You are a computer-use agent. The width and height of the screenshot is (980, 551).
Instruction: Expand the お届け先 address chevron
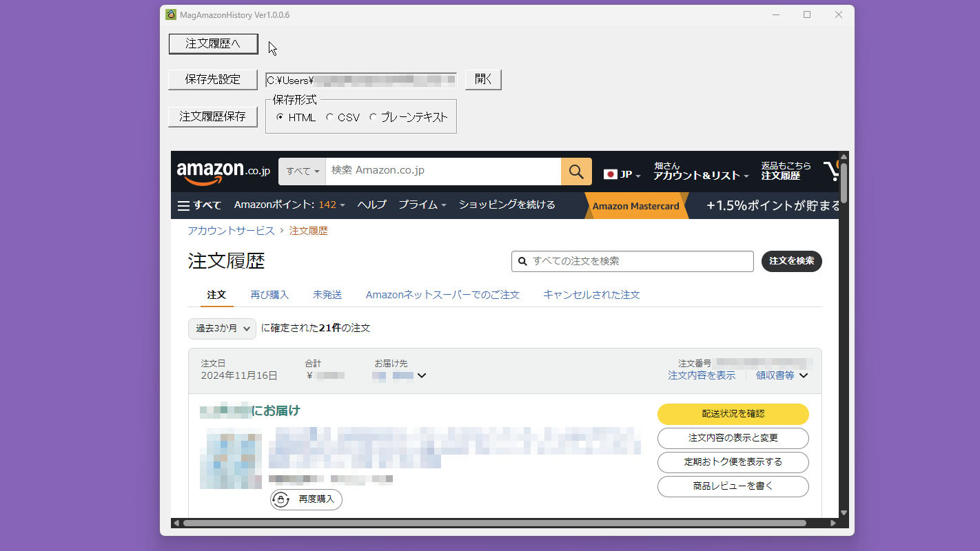422,375
